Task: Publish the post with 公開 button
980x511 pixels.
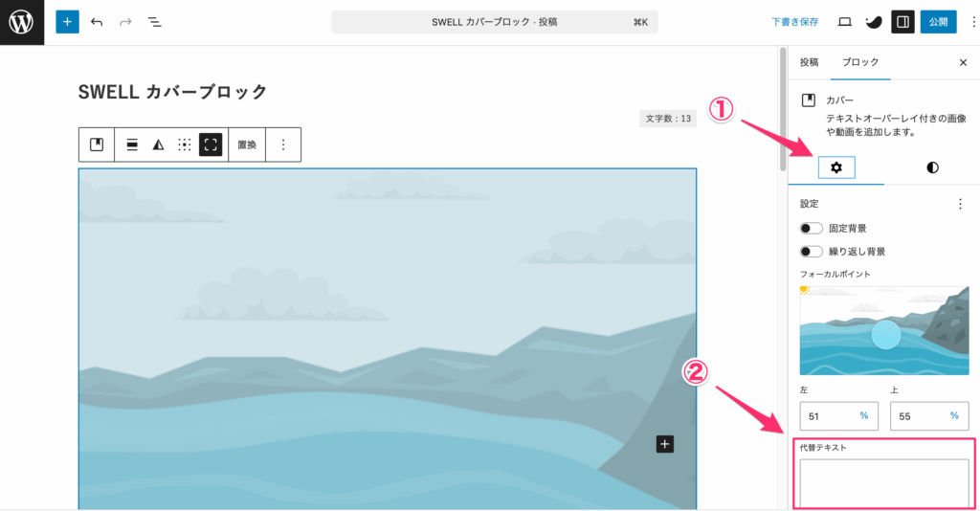Action: [938, 22]
